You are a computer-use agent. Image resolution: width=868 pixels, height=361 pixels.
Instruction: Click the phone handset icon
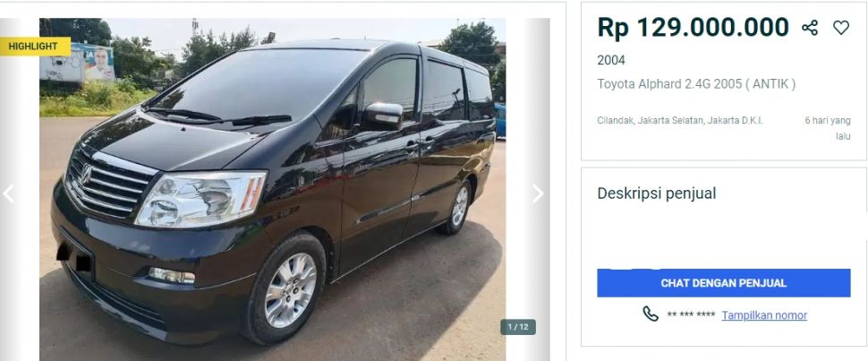651,314
